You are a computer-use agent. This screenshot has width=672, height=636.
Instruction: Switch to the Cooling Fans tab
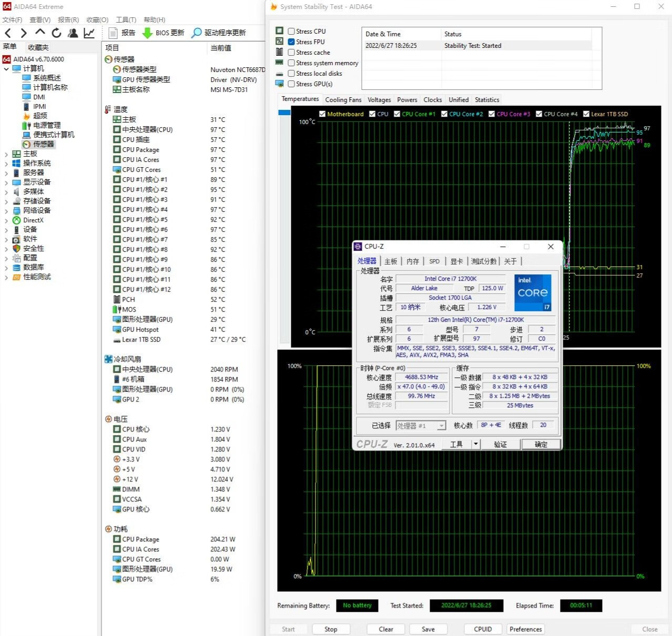[343, 100]
